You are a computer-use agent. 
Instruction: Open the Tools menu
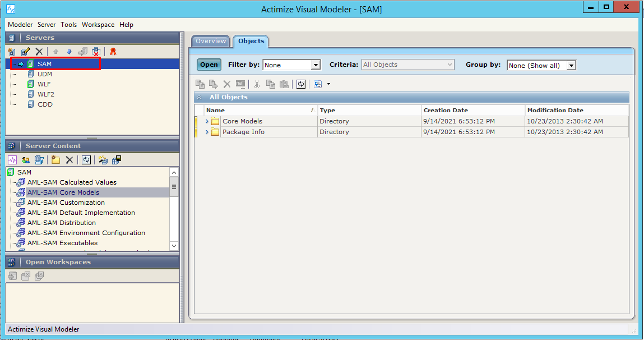click(68, 25)
